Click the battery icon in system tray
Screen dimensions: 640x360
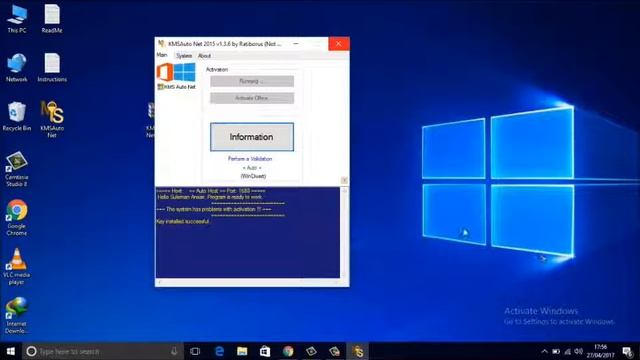556,351
